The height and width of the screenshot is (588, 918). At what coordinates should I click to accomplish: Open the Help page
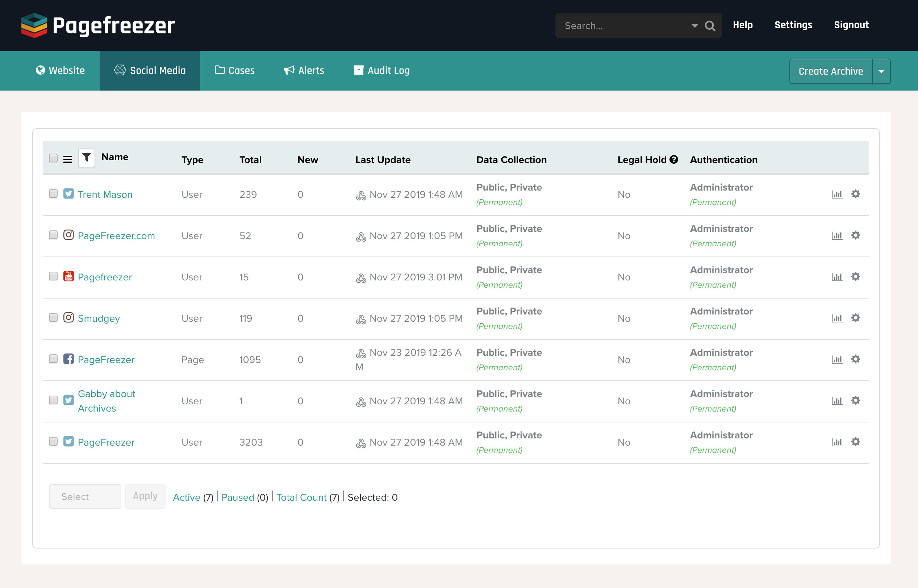point(743,25)
